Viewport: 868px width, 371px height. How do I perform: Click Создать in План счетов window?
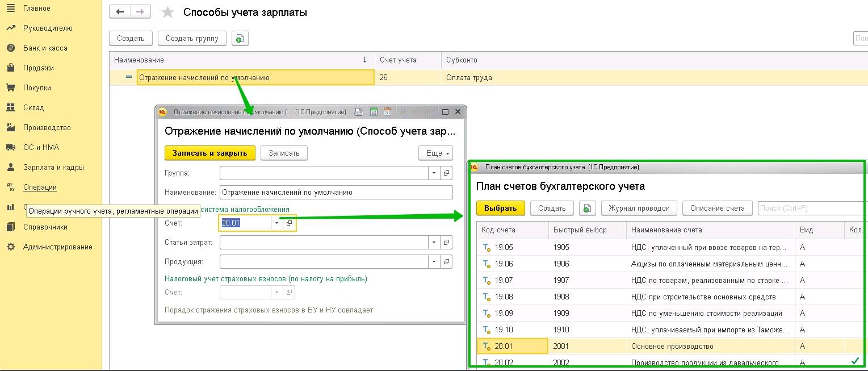(x=552, y=208)
